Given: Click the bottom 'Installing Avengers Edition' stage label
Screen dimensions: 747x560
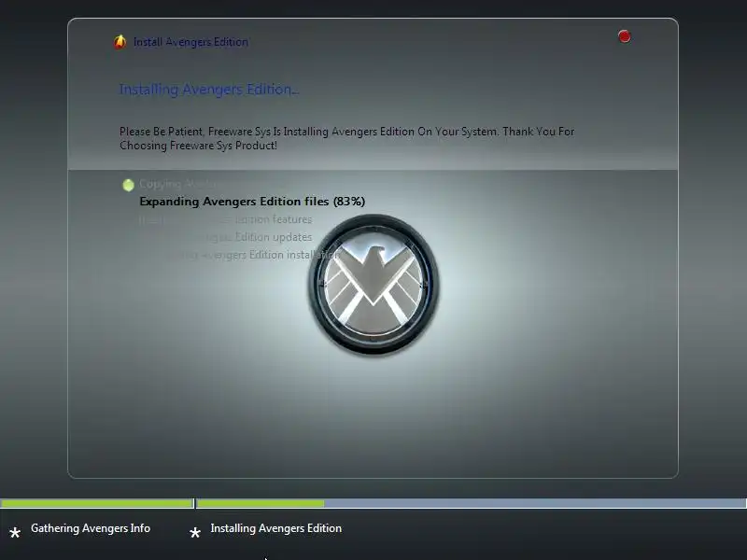Looking at the screenshot, I should pos(275,528).
